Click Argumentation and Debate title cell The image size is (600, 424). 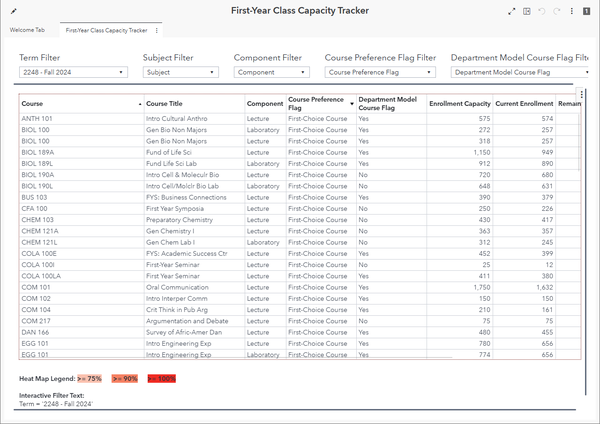click(194, 321)
